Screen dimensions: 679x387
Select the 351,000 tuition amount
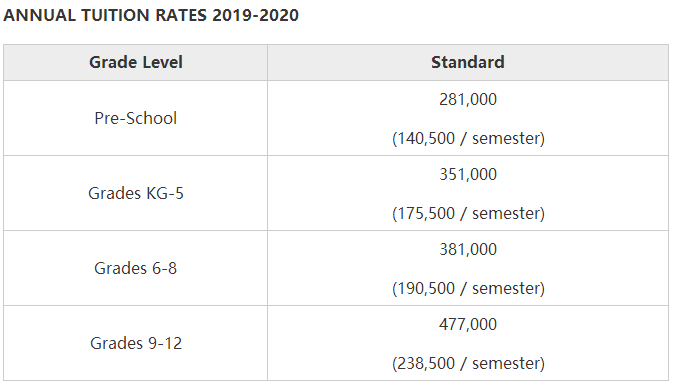pos(468,174)
